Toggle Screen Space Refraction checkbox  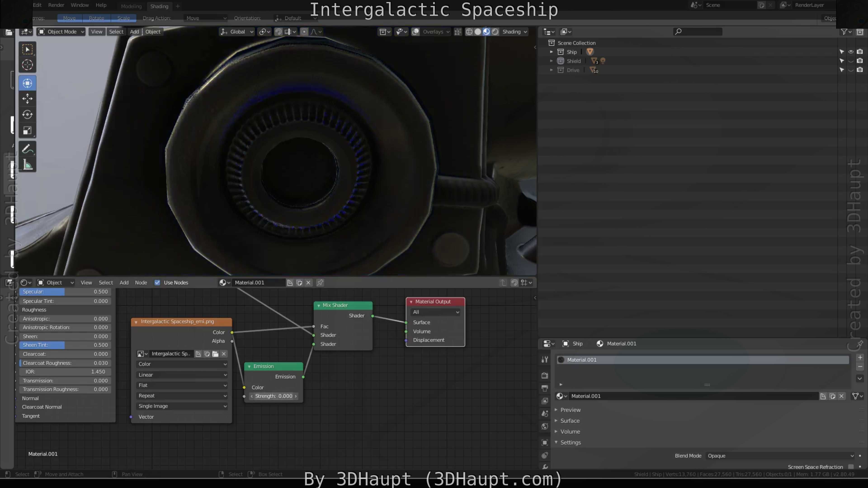click(851, 467)
